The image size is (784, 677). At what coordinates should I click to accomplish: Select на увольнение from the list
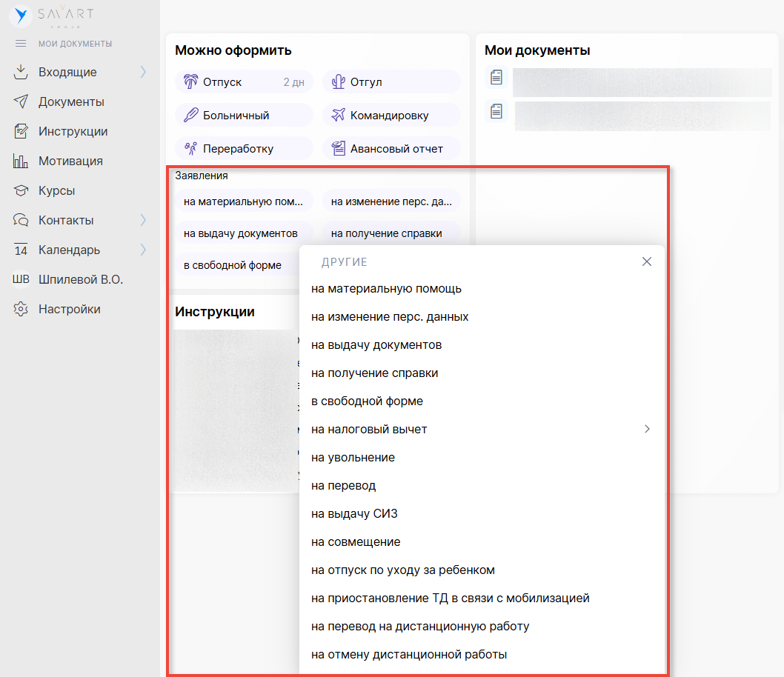pos(353,458)
